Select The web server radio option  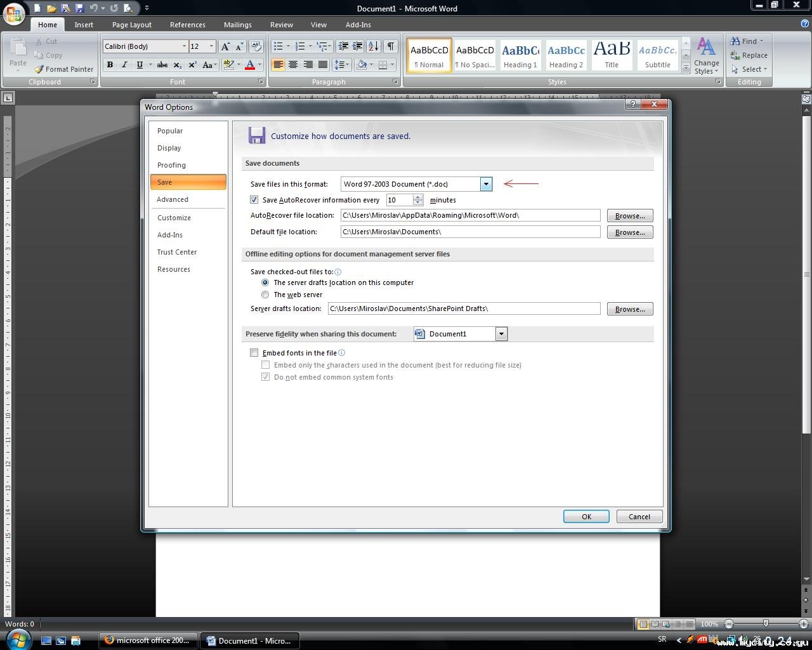[265, 295]
